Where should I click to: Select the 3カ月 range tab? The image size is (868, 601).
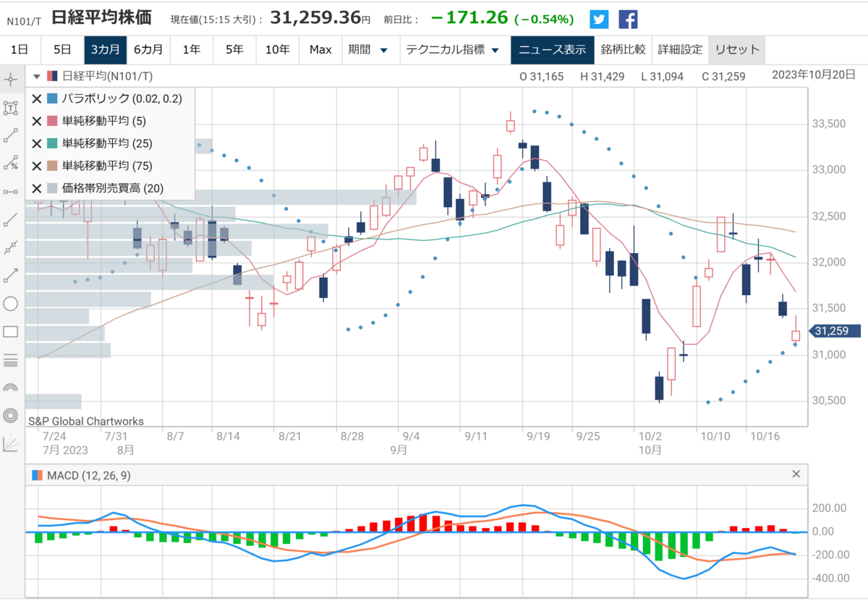coord(105,50)
